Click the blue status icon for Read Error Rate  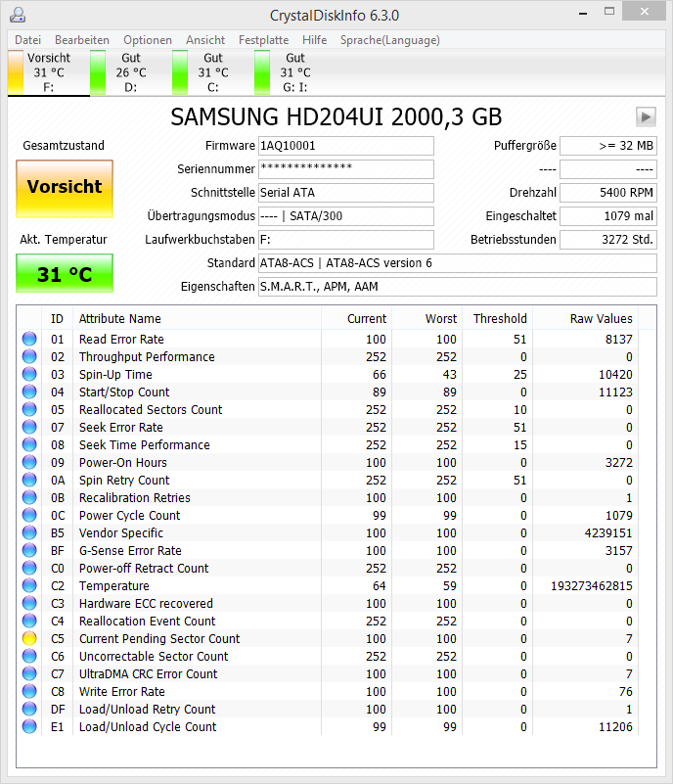pos(29,339)
